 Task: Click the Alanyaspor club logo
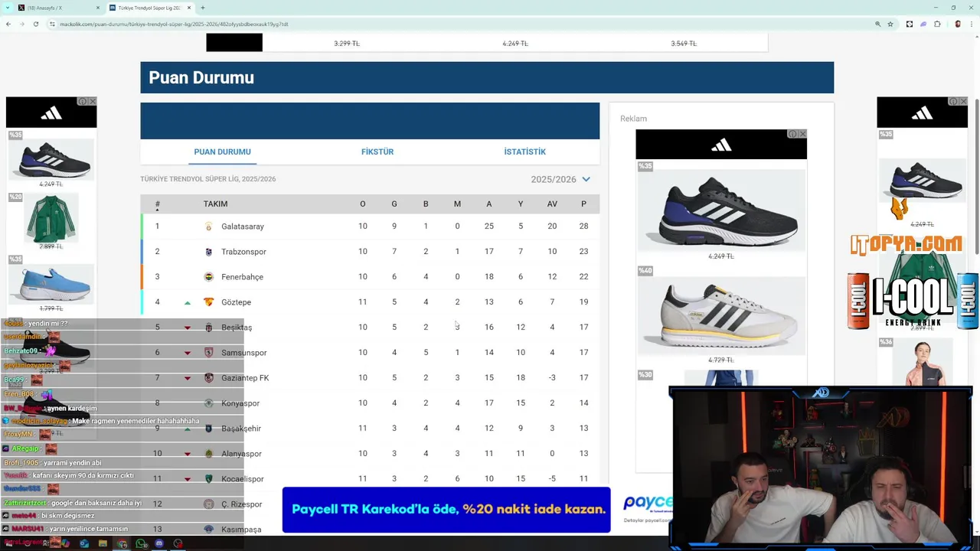[208, 454]
